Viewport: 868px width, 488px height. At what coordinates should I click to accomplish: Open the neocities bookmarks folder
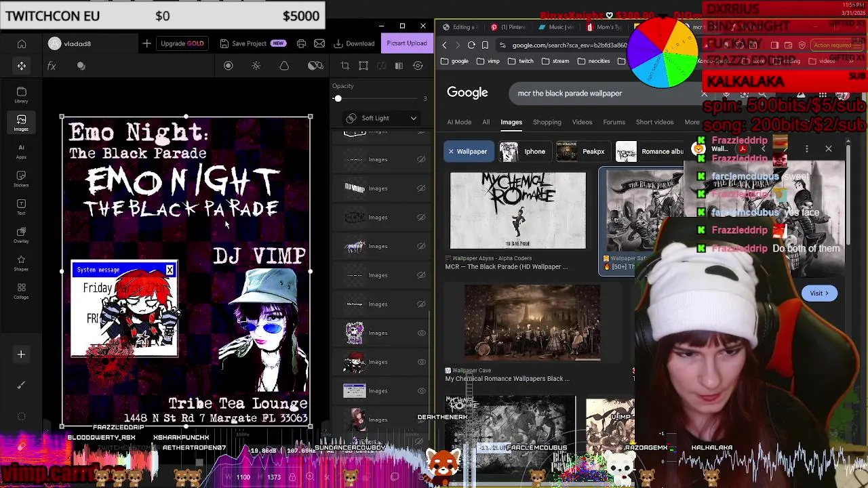[x=593, y=61]
